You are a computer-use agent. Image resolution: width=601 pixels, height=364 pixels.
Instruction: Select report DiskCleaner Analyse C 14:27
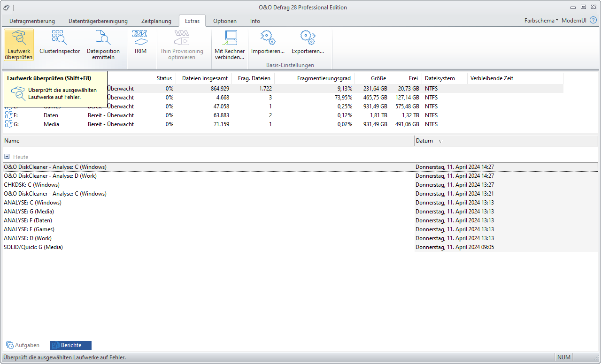pos(300,167)
